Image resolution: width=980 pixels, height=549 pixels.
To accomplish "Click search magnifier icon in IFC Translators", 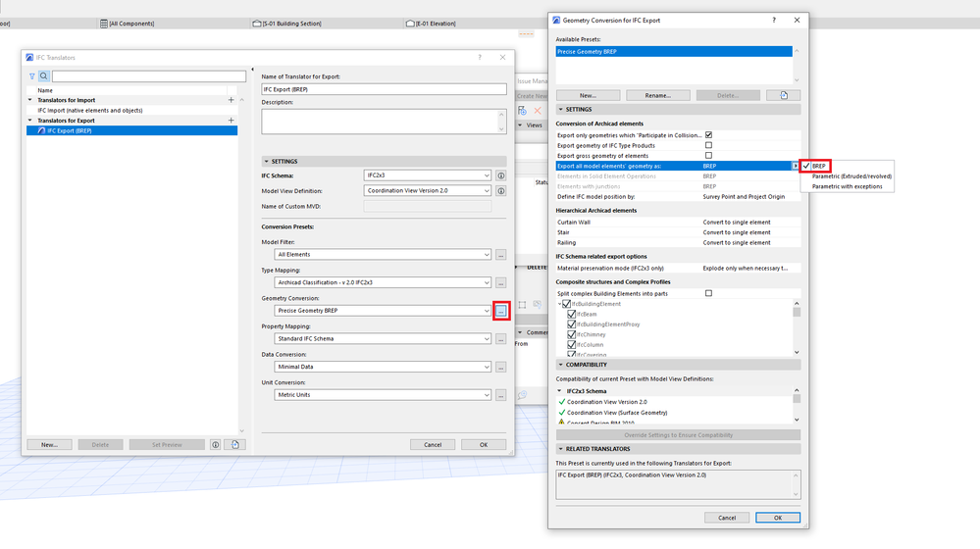I will click(x=44, y=76).
